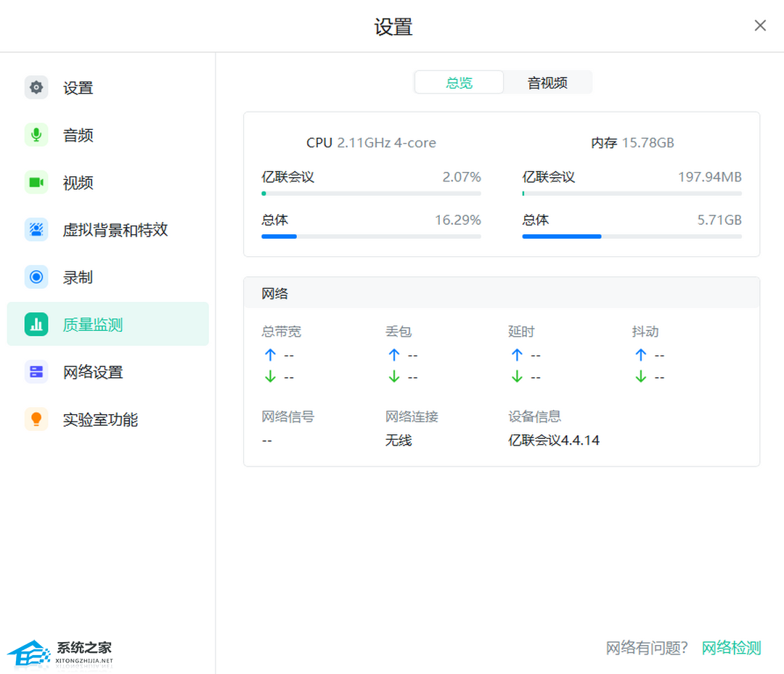Click the 网络有问题? text
784x674 pixels.
tap(647, 648)
